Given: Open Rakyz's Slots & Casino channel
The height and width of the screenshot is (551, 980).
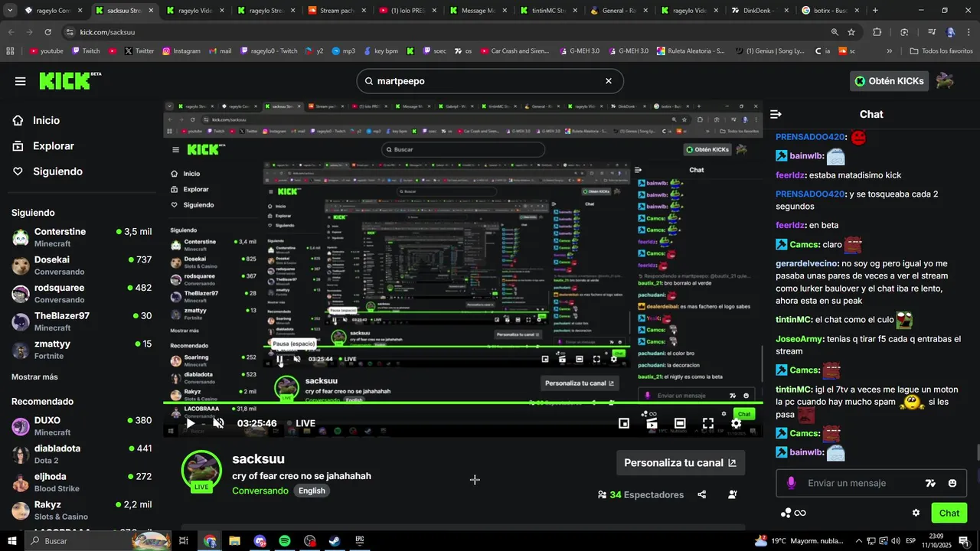Looking at the screenshot, I should [x=81, y=510].
